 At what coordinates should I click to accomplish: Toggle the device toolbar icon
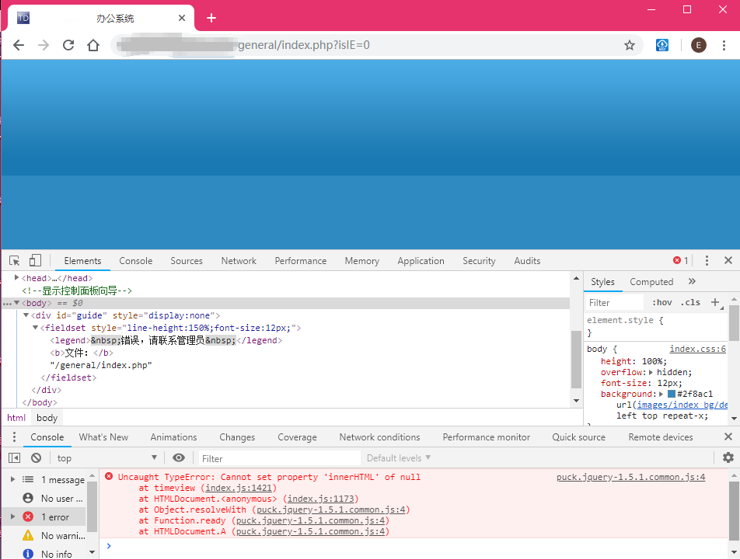[x=35, y=261]
